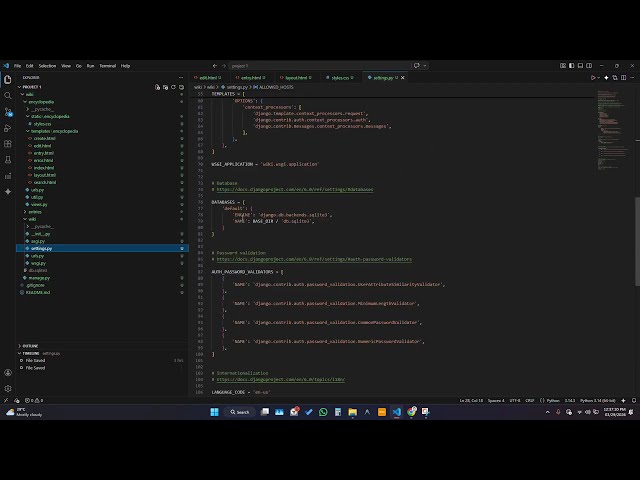
Task: Open the Selection menu
Action: coord(47,66)
